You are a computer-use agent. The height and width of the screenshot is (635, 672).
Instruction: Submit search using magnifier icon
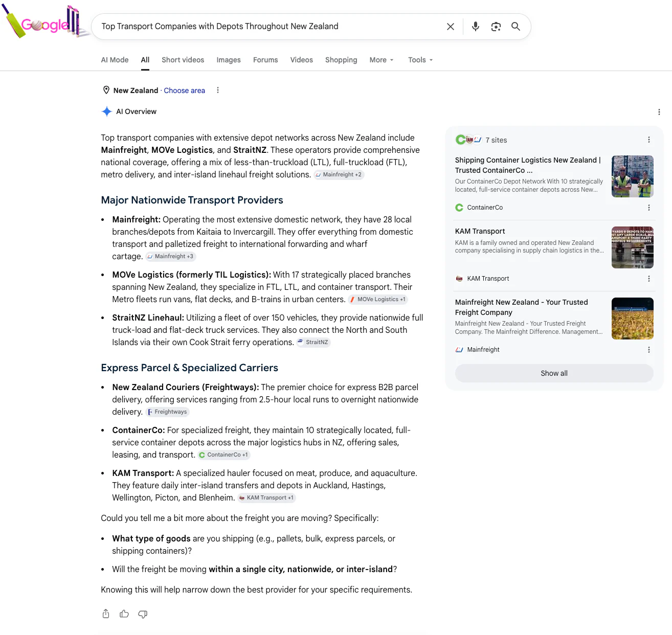(x=516, y=27)
